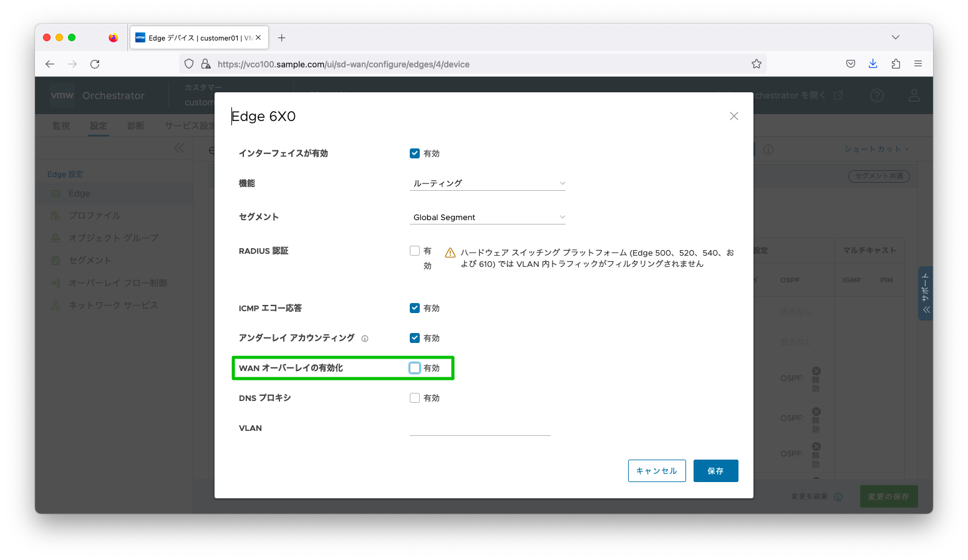Viewport: 968px width, 560px height.
Task: Open the browser tab list chevron
Action: [x=895, y=37]
